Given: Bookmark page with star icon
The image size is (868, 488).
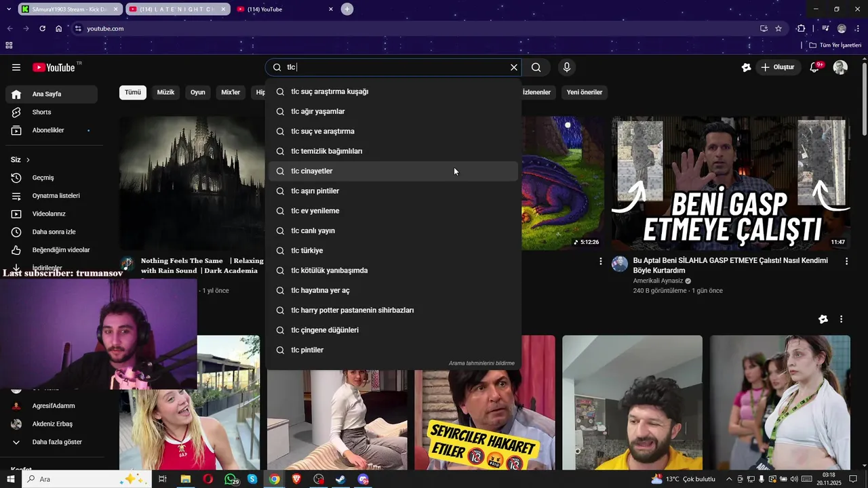Looking at the screenshot, I should (x=778, y=28).
